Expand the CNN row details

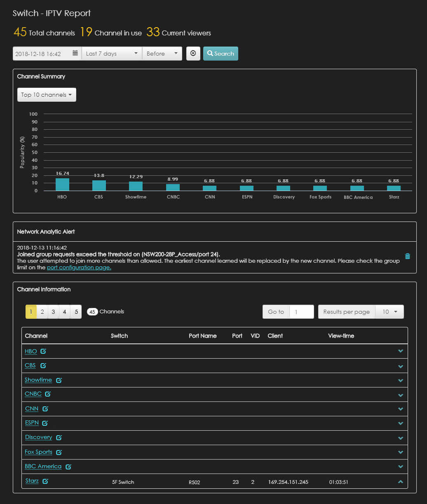(x=401, y=409)
